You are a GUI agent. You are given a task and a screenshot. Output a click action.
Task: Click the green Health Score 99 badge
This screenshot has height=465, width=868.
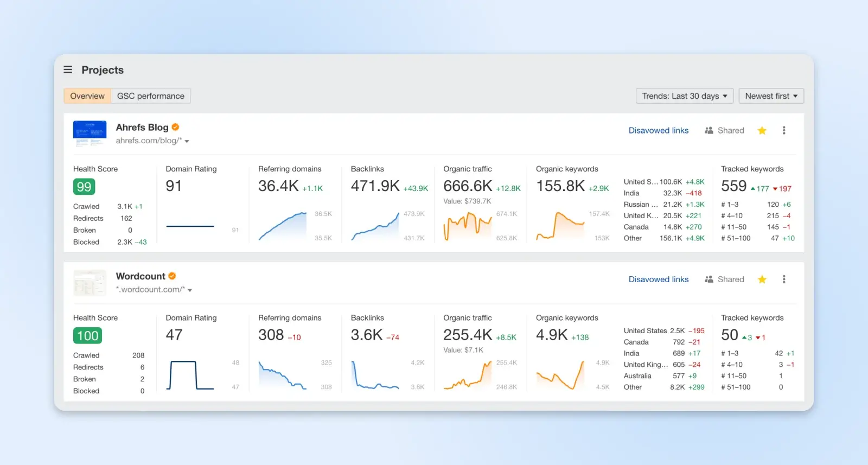[84, 187]
